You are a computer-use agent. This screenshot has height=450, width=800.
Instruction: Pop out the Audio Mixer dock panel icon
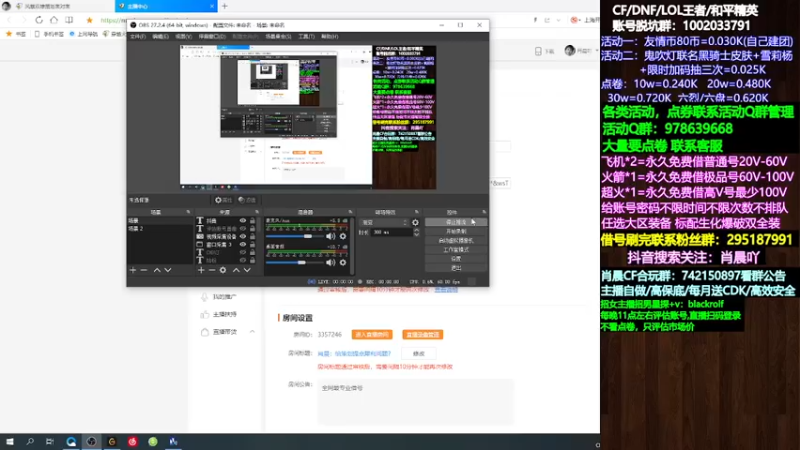(351, 212)
